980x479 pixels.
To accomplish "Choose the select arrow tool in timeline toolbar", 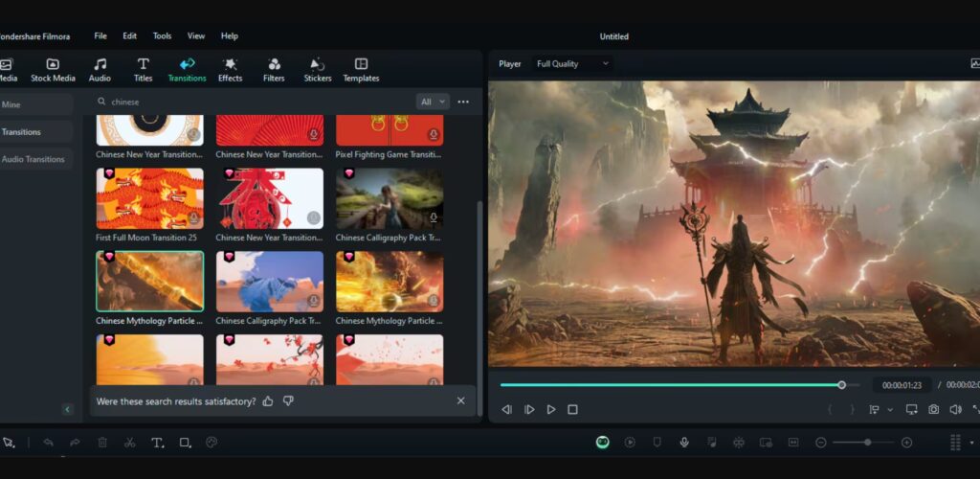I will point(9,443).
